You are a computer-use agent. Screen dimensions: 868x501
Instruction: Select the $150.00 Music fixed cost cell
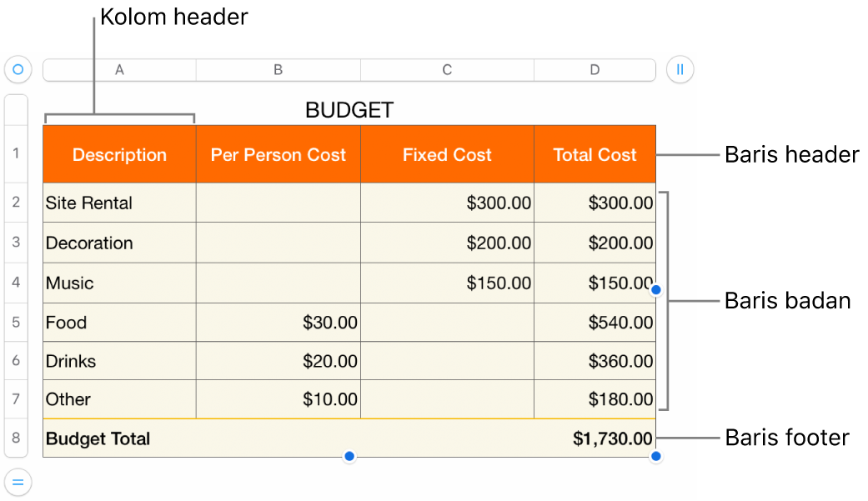click(447, 283)
